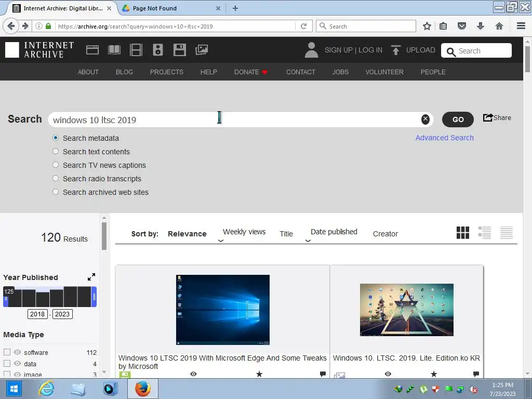Open the PROJECTS menu item

click(167, 72)
